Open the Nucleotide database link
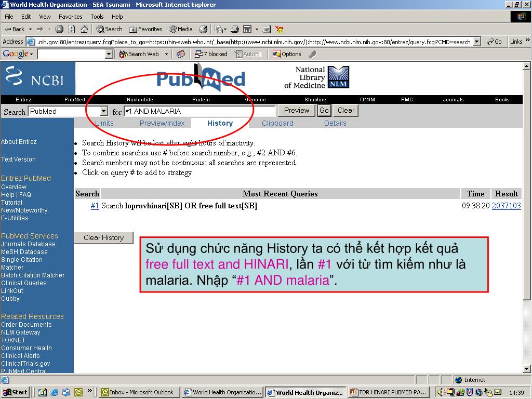The width and height of the screenshot is (532, 399). coord(140,99)
